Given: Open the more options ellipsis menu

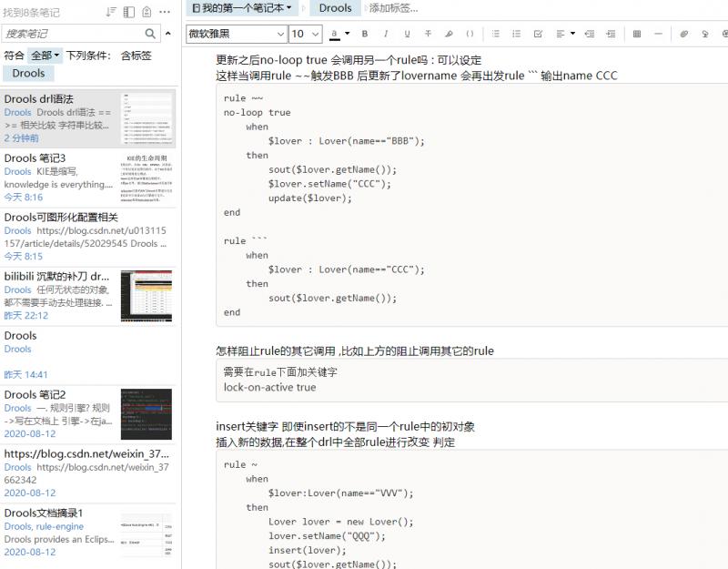Looking at the screenshot, I should (x=165, y=12).
